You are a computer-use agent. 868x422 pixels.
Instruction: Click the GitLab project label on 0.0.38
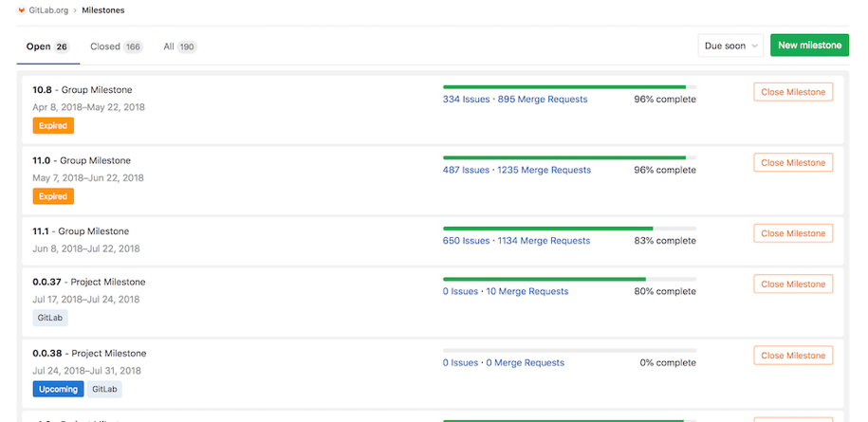pos(104,389)
